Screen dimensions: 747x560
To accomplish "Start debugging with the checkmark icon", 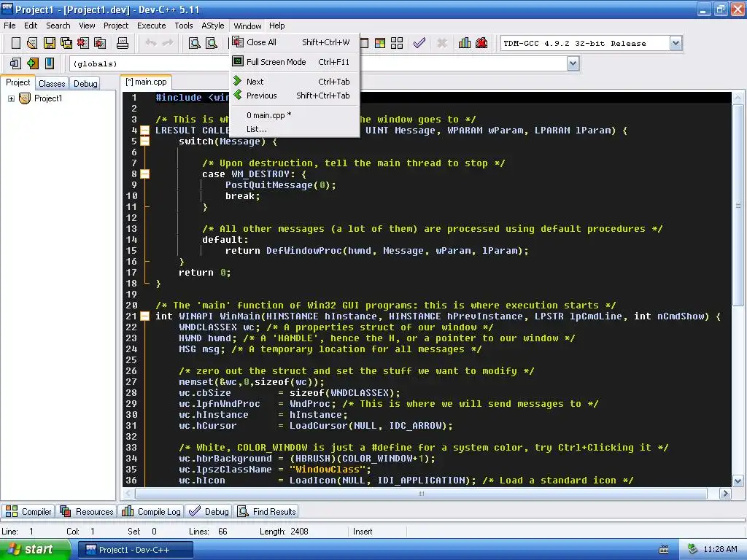I will [x=419, y=43].
